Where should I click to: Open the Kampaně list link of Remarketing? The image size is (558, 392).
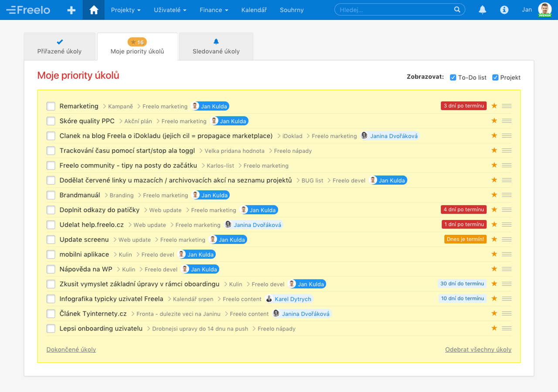pos(120,106)
